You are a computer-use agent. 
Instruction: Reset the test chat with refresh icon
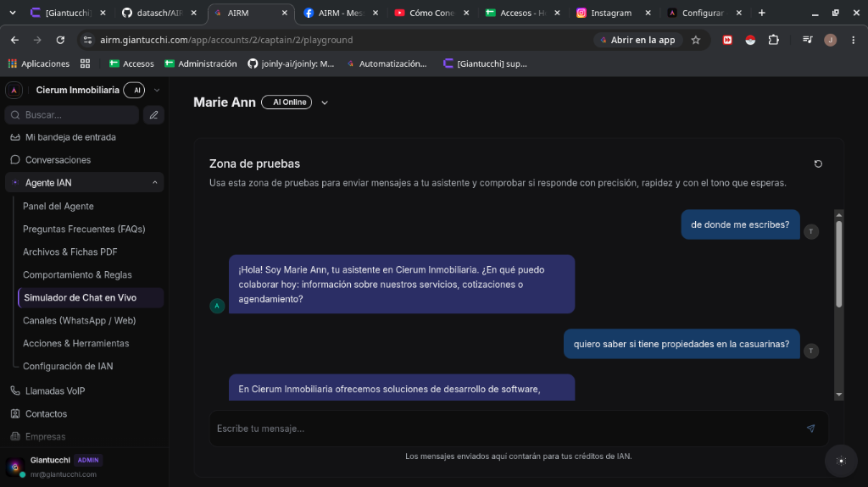(818, 163)
